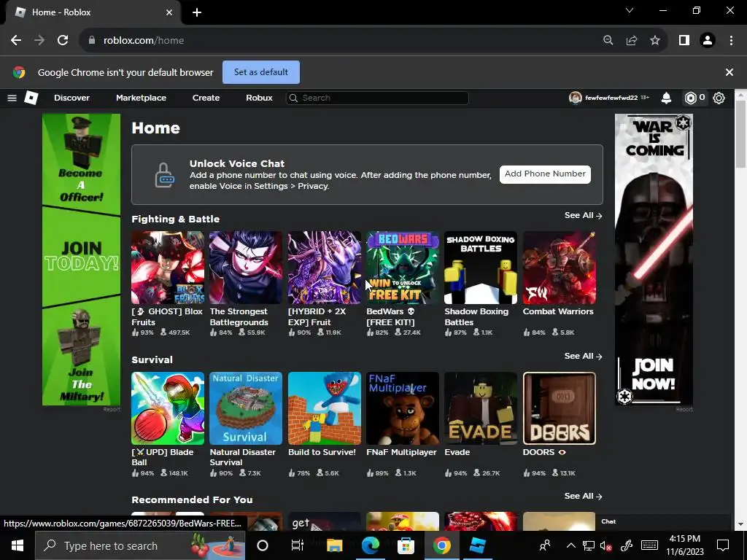Open a new browser tab

tap(197, 12)
